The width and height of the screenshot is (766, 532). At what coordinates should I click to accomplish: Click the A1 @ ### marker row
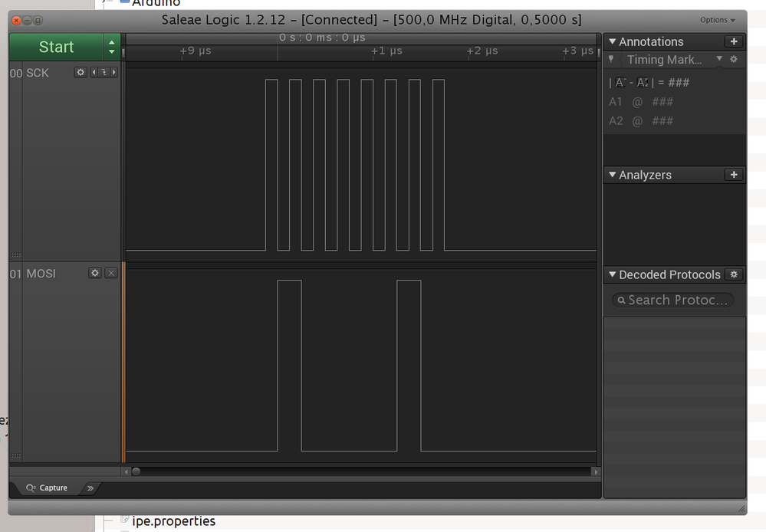(x=641, y=102)
